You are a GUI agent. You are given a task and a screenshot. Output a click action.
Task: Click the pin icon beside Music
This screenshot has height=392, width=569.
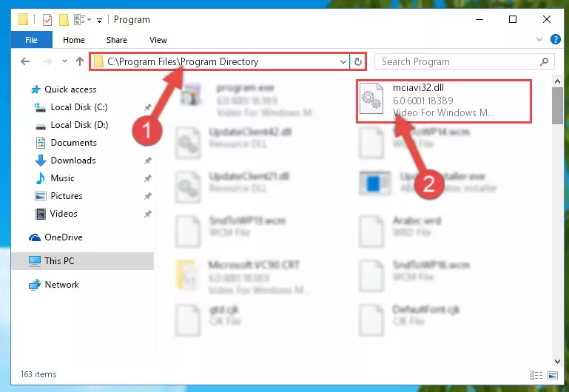pos(147,178)
